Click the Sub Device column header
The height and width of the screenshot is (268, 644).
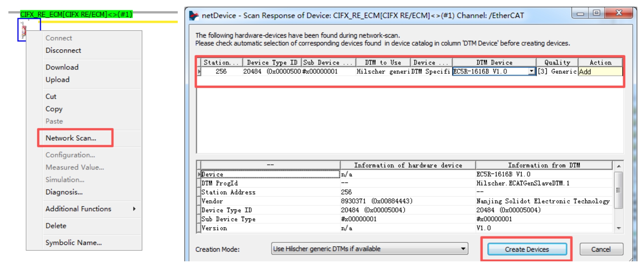(328, 63)
